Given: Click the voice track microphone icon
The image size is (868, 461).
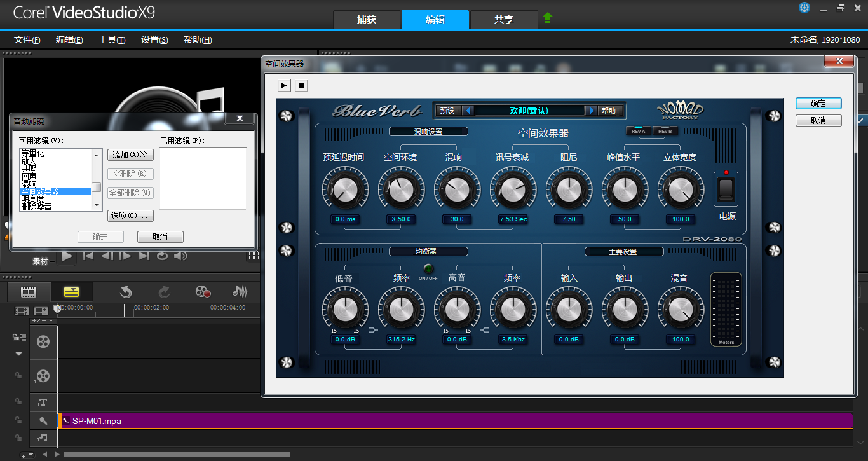Looking at the screenshot, I should pos(43,420).
